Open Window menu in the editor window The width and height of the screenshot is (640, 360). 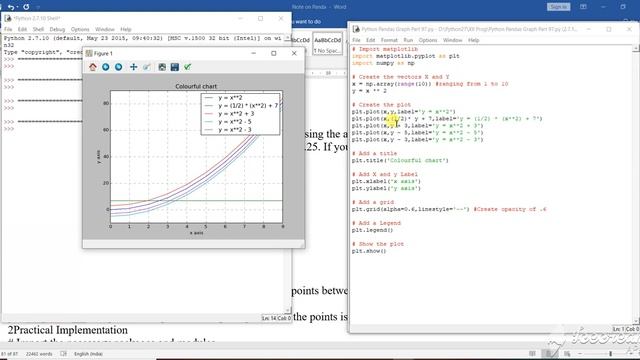(x=453, y=40)
